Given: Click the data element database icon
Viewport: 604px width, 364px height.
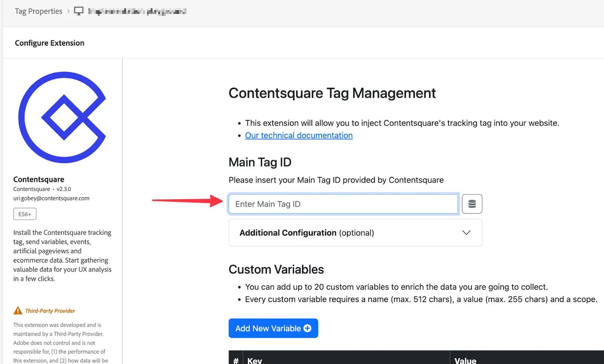Looking at the screenshot, I should 472,204.
